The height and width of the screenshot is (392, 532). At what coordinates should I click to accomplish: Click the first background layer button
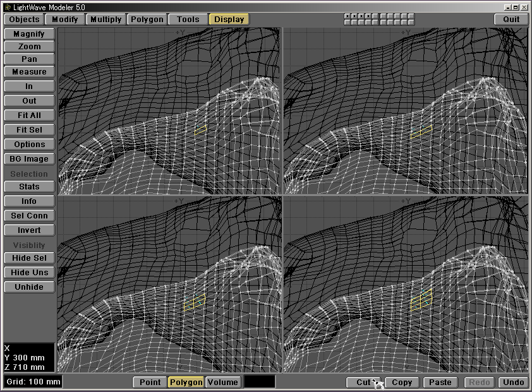(348, 22)
